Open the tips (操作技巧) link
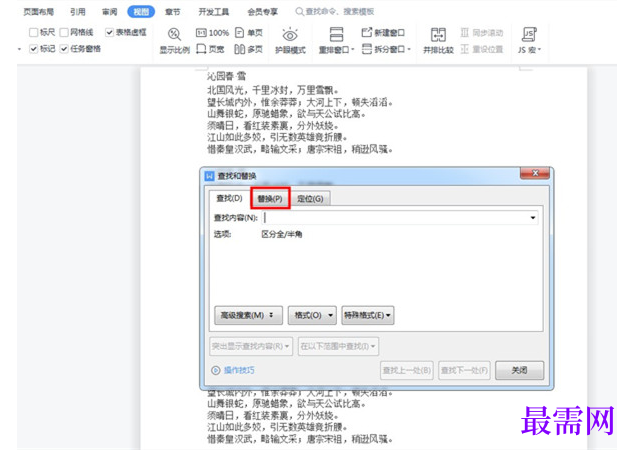This screenshot has width=633, height=452. (x=239, y=370)
